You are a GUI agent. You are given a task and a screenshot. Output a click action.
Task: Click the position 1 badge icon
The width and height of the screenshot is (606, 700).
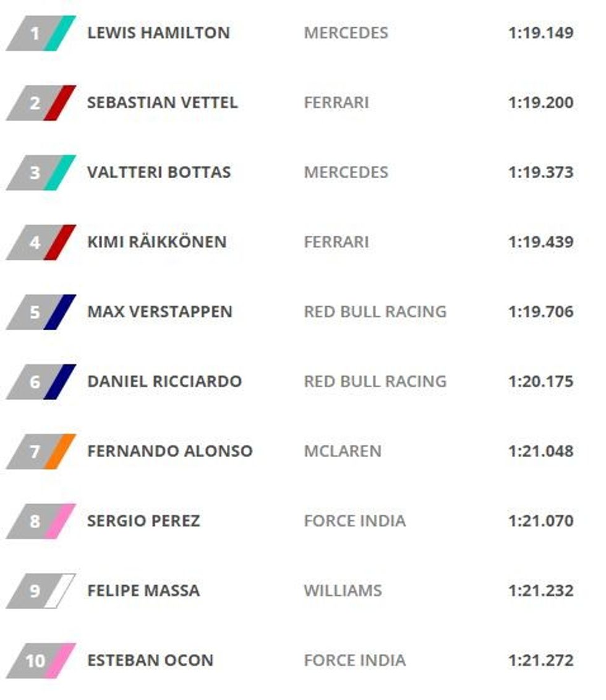[x=40, y=33]
